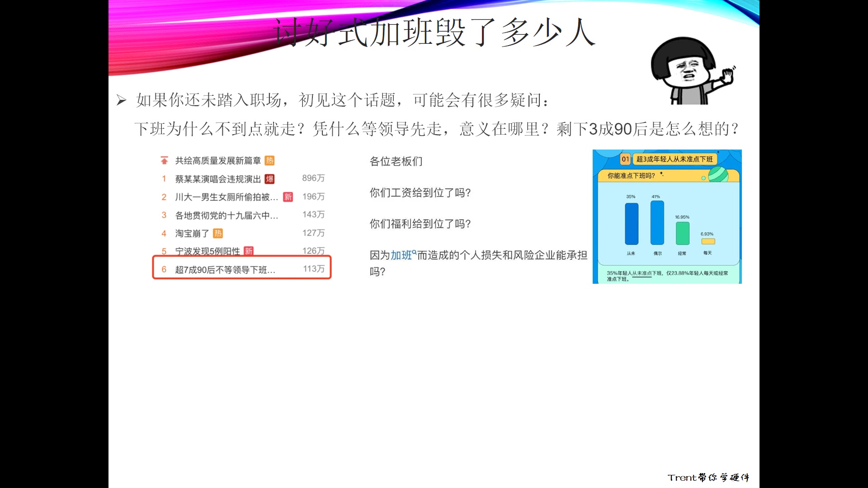Open hot topic 共绘高质量发展新篇章

point(218,161)
